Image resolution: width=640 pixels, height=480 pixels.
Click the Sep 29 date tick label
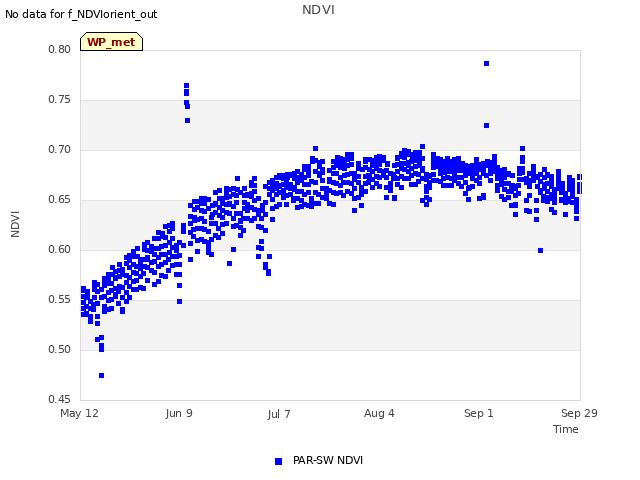pyautogui.click(x=579, y=413)
